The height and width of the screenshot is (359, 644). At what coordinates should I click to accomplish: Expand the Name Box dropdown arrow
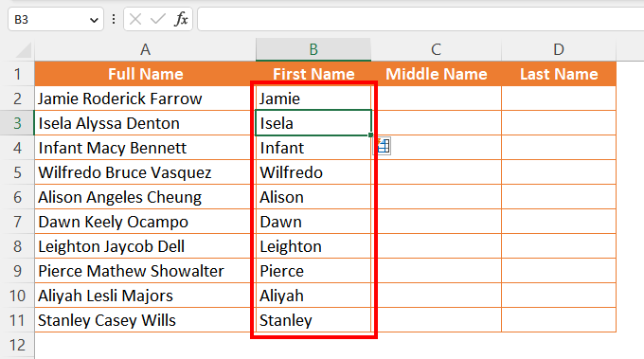[x=94, y=20]
